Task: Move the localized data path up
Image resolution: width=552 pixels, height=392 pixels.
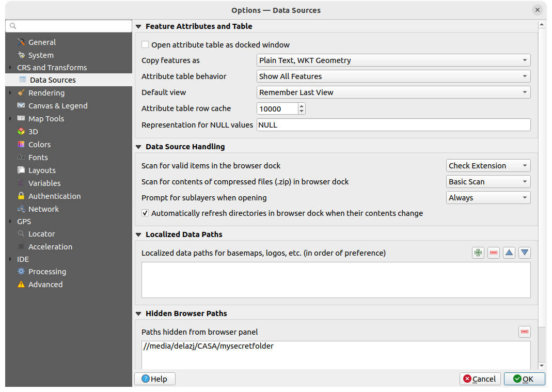Action: pos(509,252)
